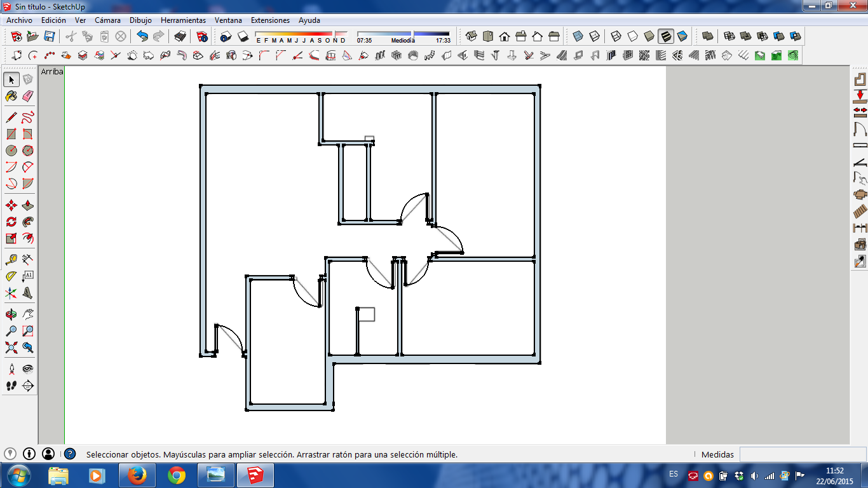Select the Position Camera tool
868x488 pixels.
point(11,369)
